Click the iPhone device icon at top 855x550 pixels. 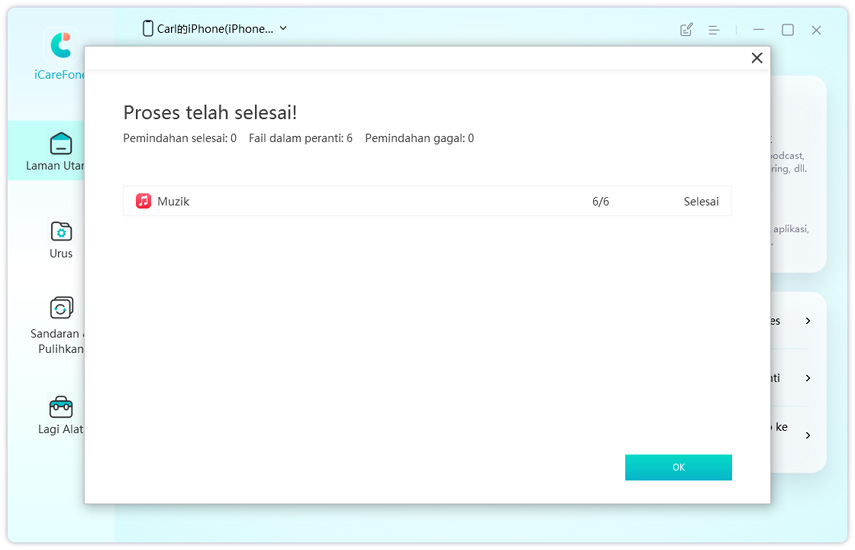coord(148,29)
